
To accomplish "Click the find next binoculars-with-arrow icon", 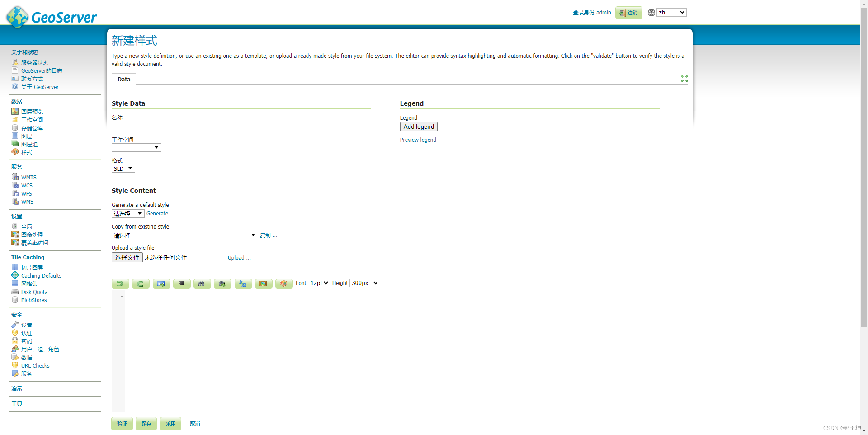I will click(222, 284).
